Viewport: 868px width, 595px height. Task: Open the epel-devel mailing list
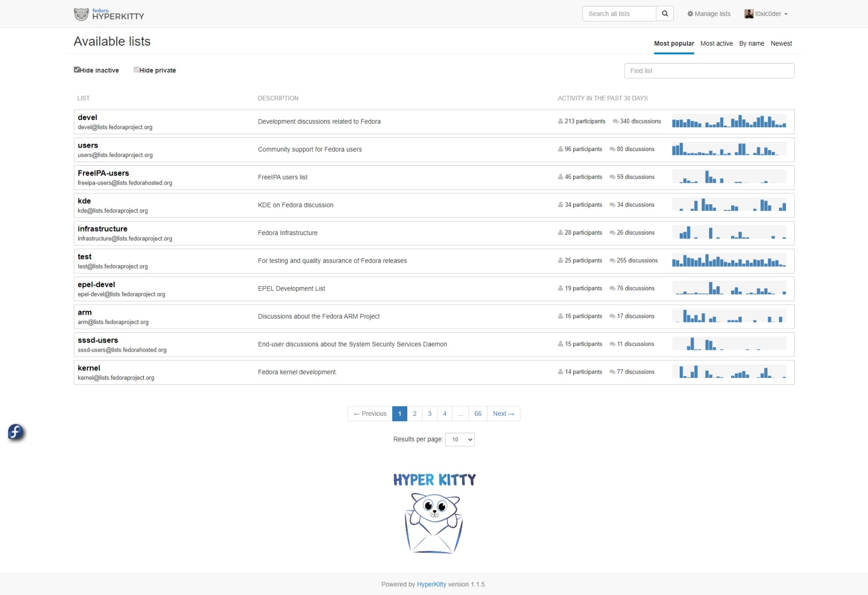tap(96, 285)
